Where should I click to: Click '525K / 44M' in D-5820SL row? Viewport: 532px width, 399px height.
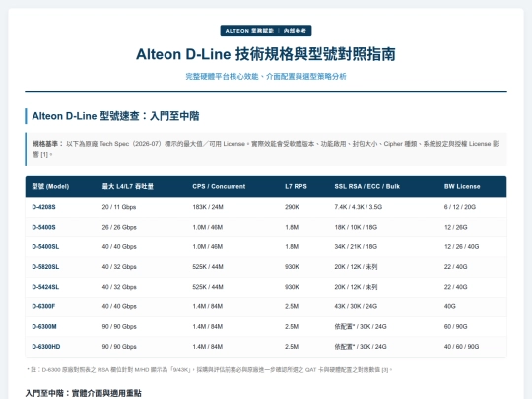[x=208, y=267]
